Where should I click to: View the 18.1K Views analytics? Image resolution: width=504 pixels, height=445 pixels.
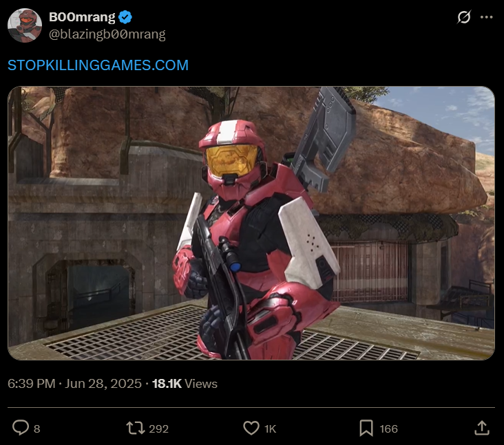coord(185,384)
